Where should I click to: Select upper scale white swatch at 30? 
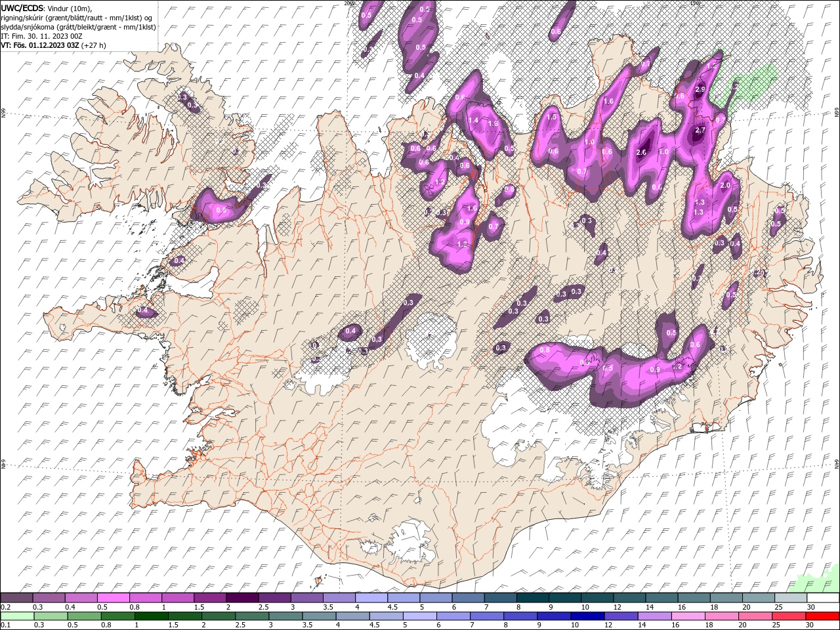(x=822, y=598)
